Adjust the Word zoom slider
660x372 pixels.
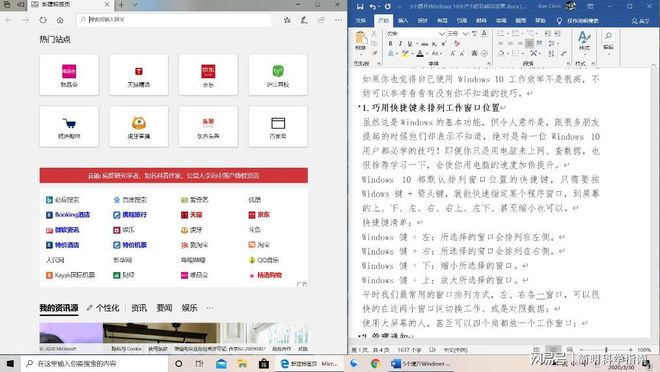pos(606,350)
